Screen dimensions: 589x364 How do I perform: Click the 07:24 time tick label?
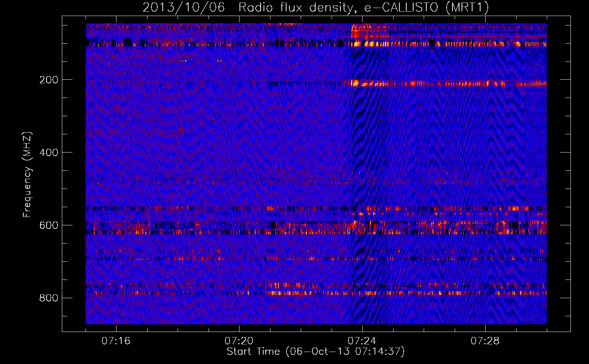(362, 341)
